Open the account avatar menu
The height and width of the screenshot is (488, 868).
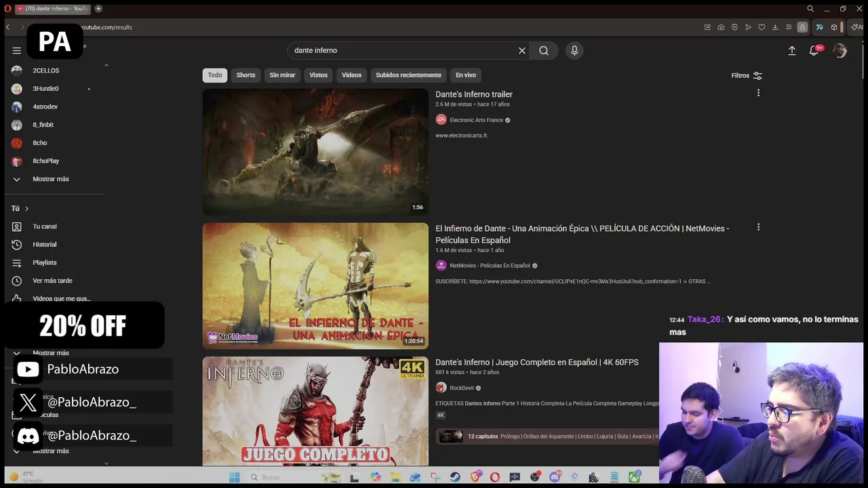click(x=840, y=50)
